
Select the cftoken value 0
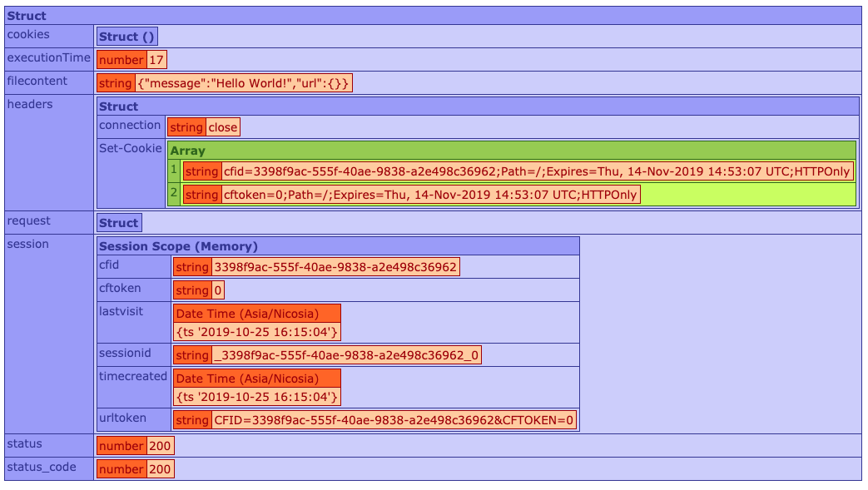(218, 290)
